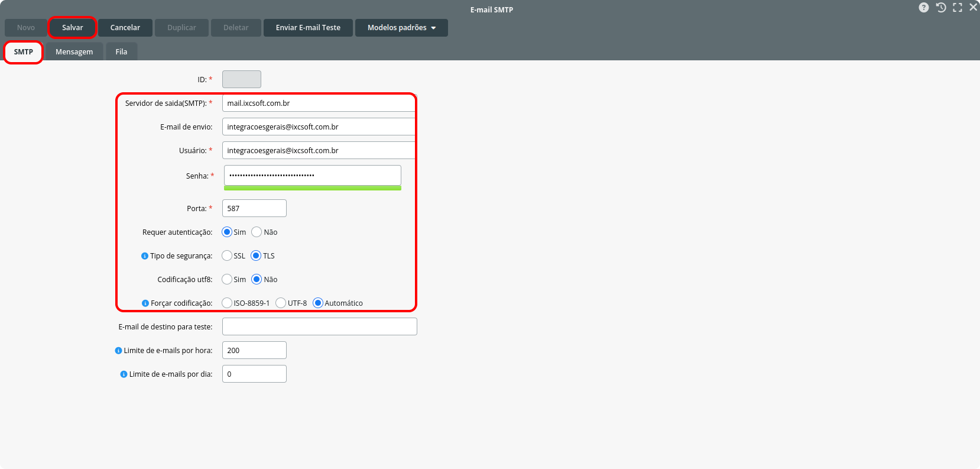
Task: Open the history clock icon
Action: (941, 8)
